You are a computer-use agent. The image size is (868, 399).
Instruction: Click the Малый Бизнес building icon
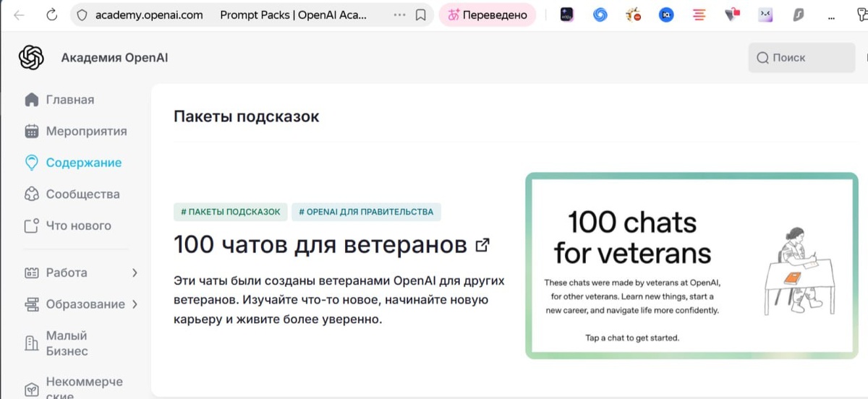point(31,343)
